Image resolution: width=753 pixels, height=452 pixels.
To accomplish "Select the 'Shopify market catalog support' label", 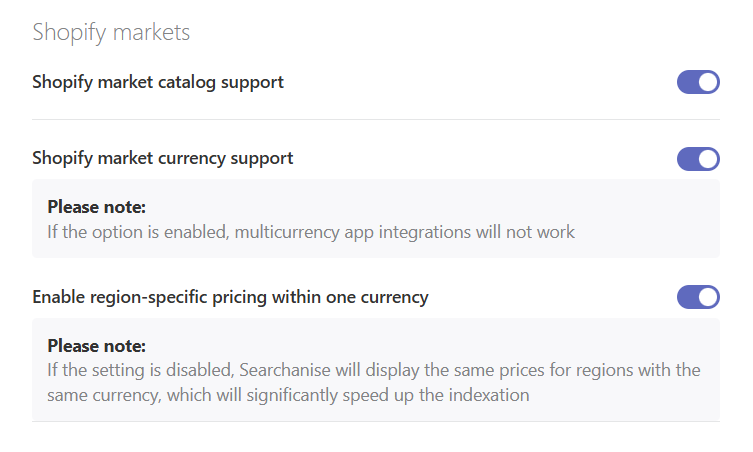I will pos(158,82).
